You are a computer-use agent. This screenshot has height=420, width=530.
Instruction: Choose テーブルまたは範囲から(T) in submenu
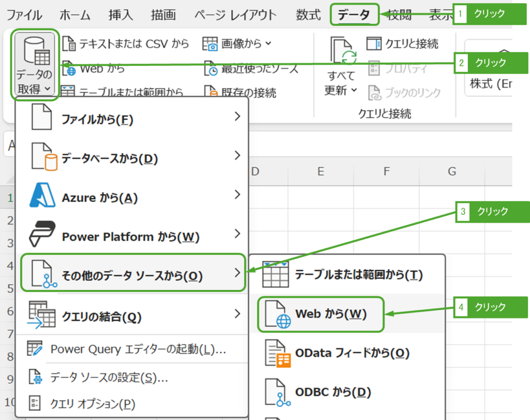347,274
